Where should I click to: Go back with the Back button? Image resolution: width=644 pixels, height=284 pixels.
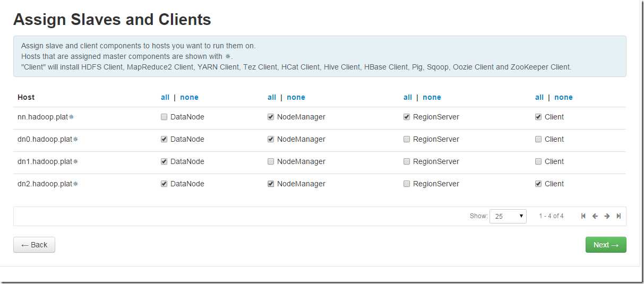tap(34, 245)
